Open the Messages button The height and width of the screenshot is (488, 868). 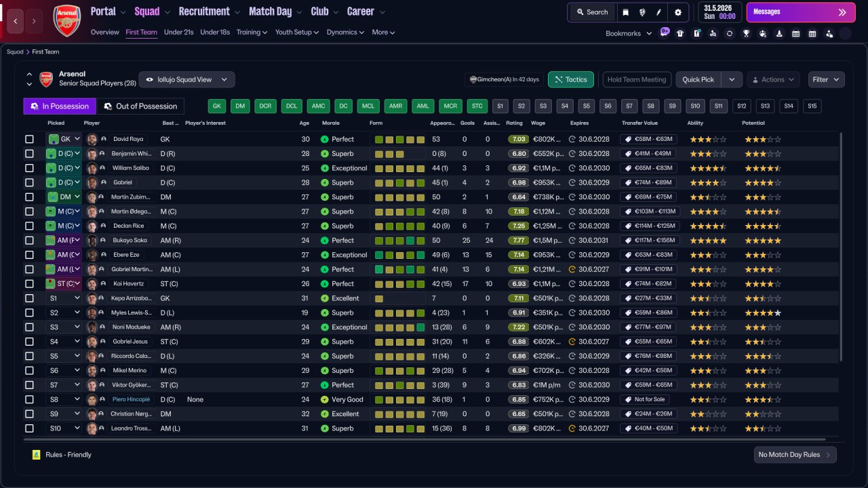800,12
